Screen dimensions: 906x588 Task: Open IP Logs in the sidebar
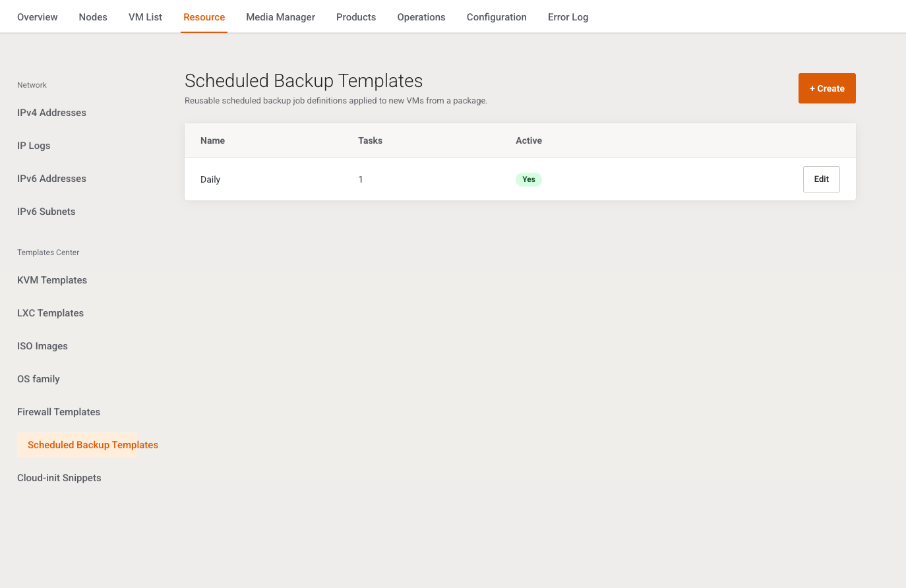coord(34,146)
